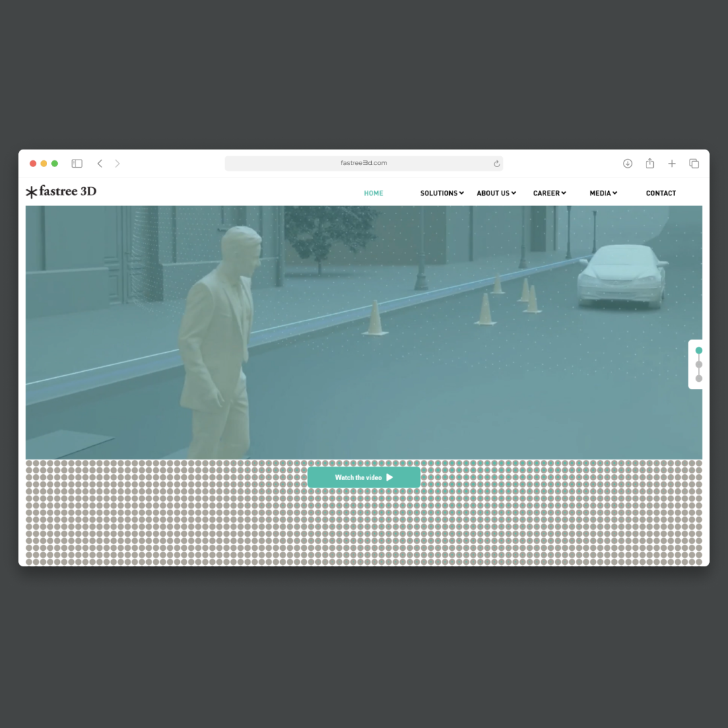Open the CONTACT page link

click(661, 193)
